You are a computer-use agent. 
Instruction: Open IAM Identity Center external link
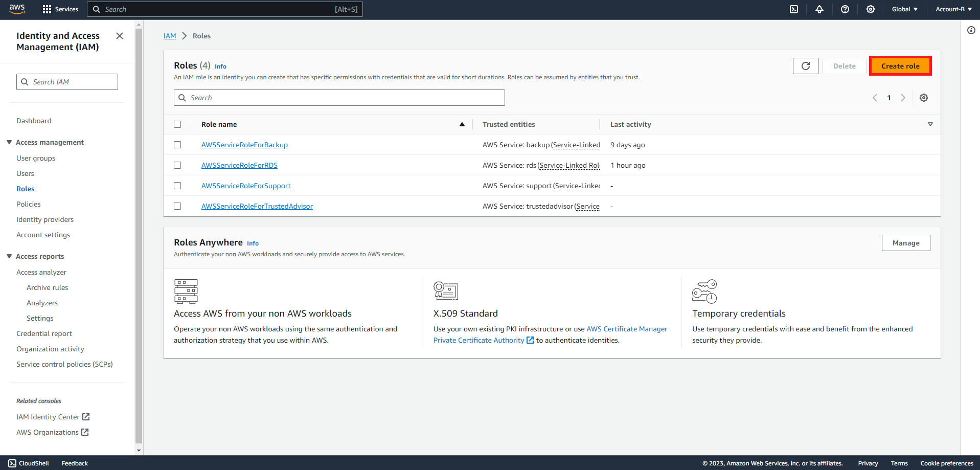click(53, 417)
